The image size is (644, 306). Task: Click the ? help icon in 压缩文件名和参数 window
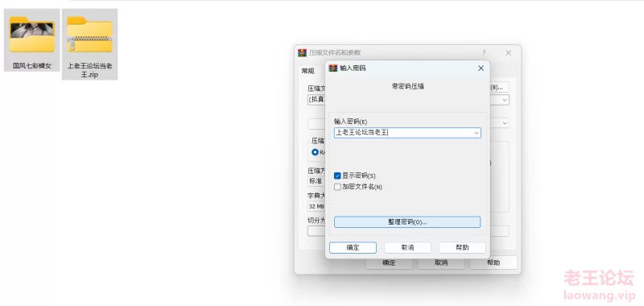point(484,52)
